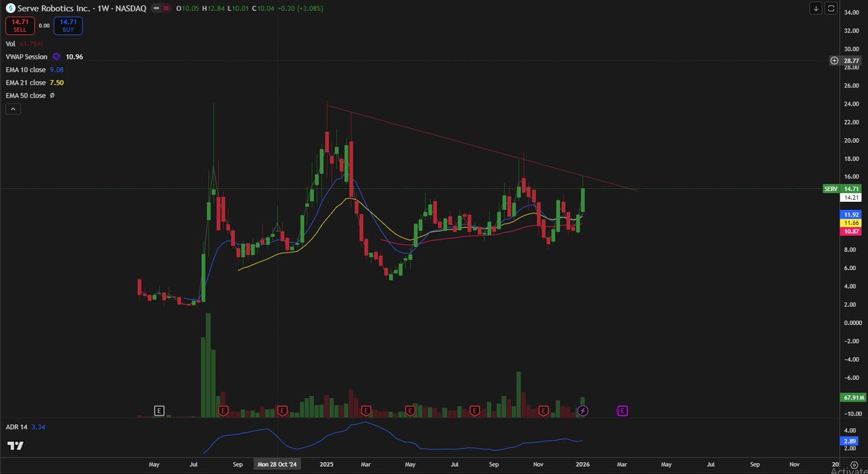Select the VWAP Session legend label
This screenshot has width=868, height=474.
click(26, 56)
